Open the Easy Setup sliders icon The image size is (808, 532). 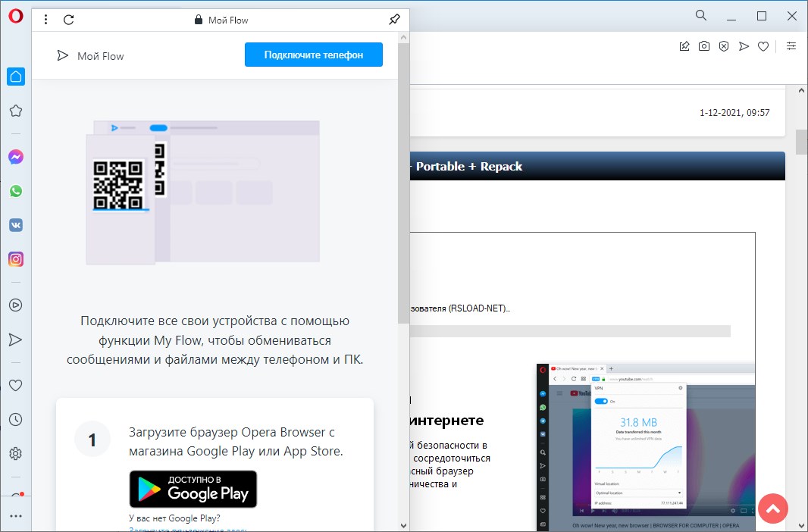[x=791, y=45]
